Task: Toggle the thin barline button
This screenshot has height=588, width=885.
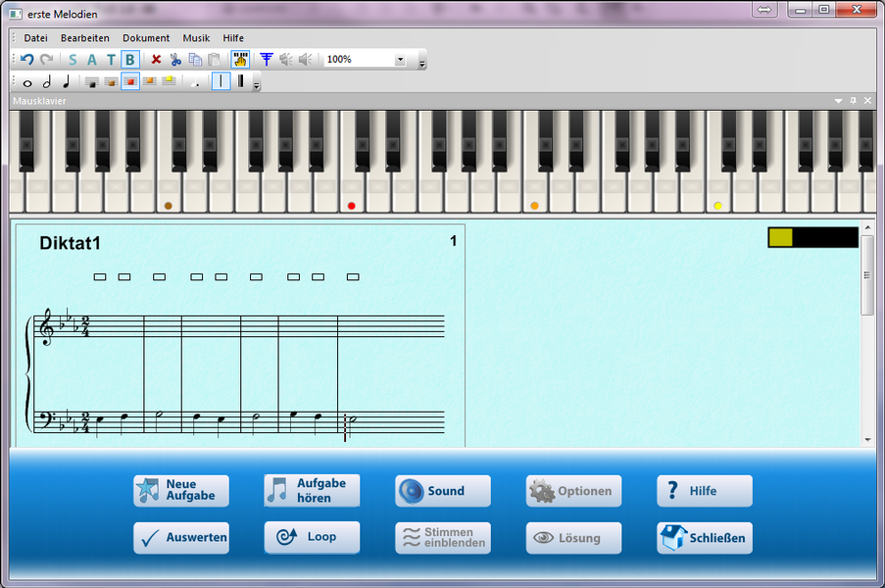Action: (x=221, y=82)
